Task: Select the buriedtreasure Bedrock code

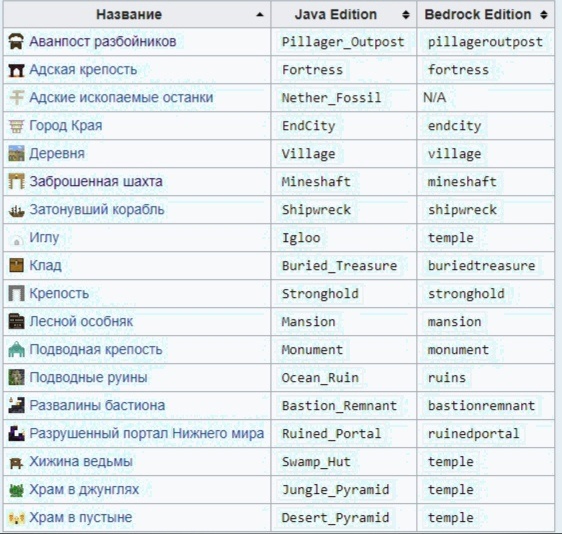Action: pos(481,266)
